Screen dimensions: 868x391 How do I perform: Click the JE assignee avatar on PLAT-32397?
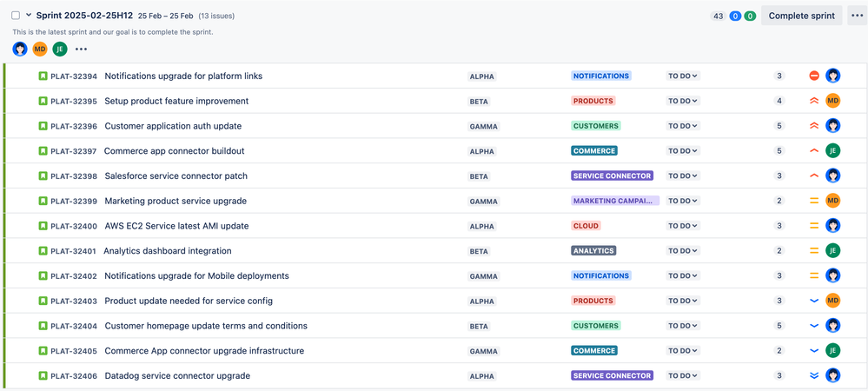tap(832, 151)
